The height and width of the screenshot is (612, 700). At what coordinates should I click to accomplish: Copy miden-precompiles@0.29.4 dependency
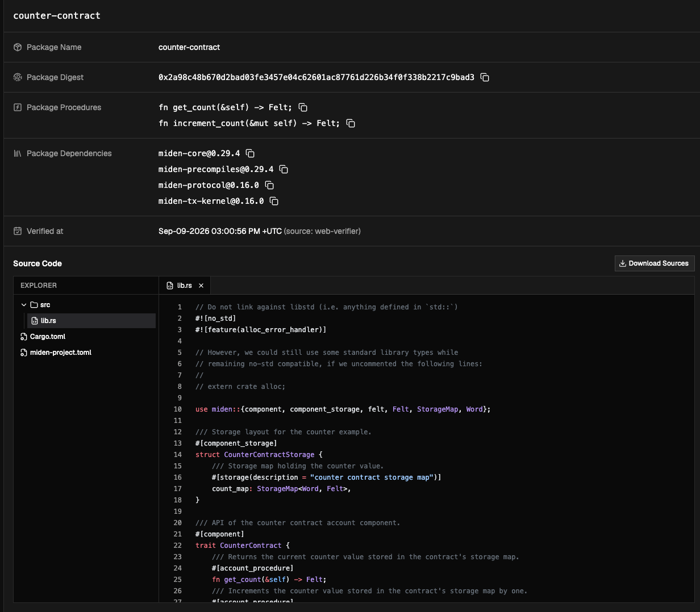pos(284,169)
